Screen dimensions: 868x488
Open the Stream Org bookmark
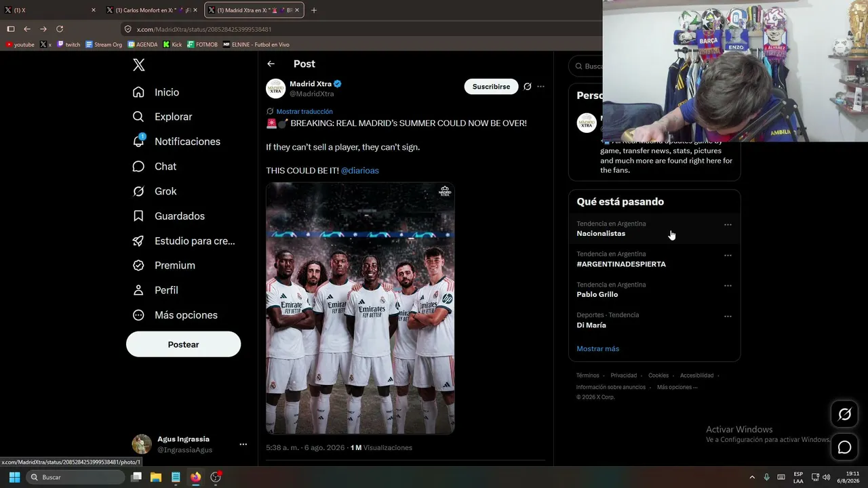[104, 45]
